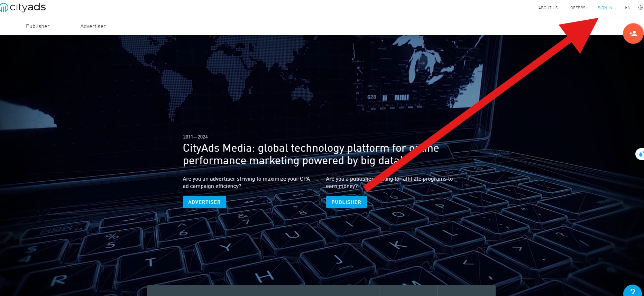Select the Publisher tab
Viewport: 644px width, 296px height.
click(x=38, y=26)
